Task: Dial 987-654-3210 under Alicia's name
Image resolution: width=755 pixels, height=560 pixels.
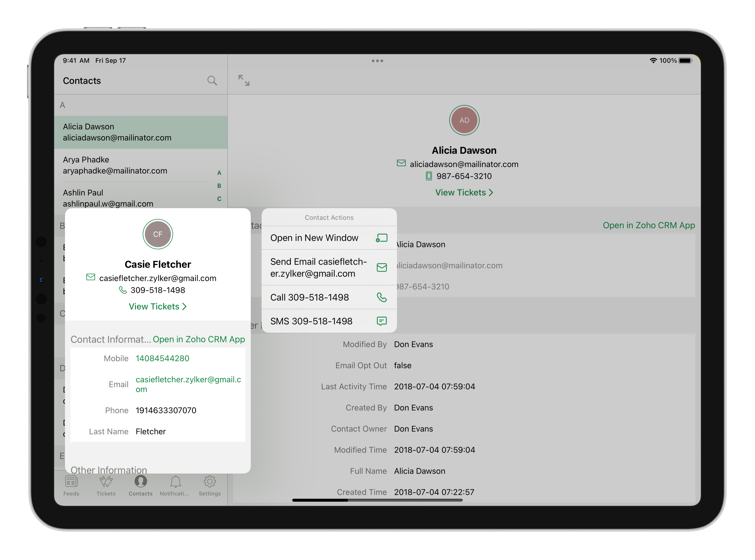Action: (464, 176)
